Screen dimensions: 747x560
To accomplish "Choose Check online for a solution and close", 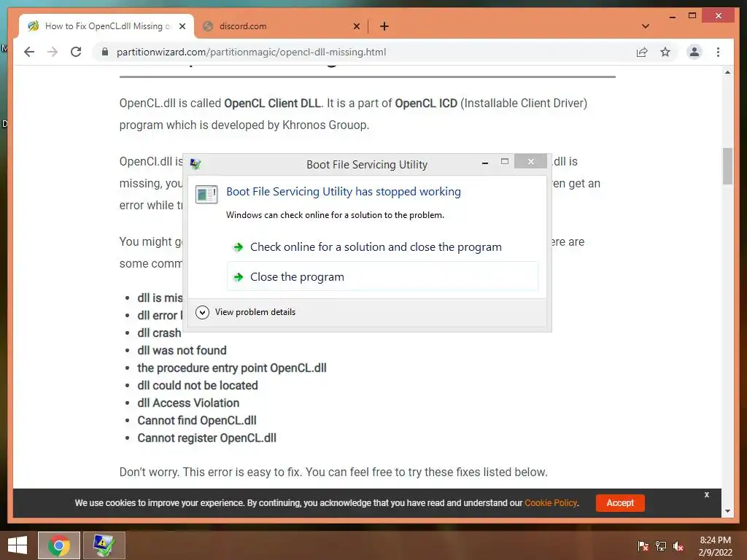I will pyautogui.click(x=382, y=246).
